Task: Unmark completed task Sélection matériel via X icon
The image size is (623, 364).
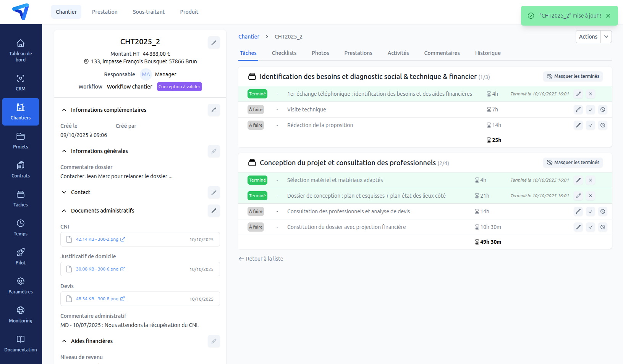Action: 591,180
